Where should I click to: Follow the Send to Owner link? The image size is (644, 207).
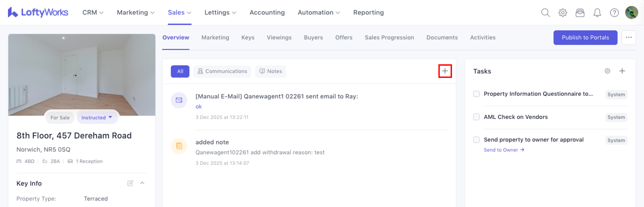(x=504, y=150)
